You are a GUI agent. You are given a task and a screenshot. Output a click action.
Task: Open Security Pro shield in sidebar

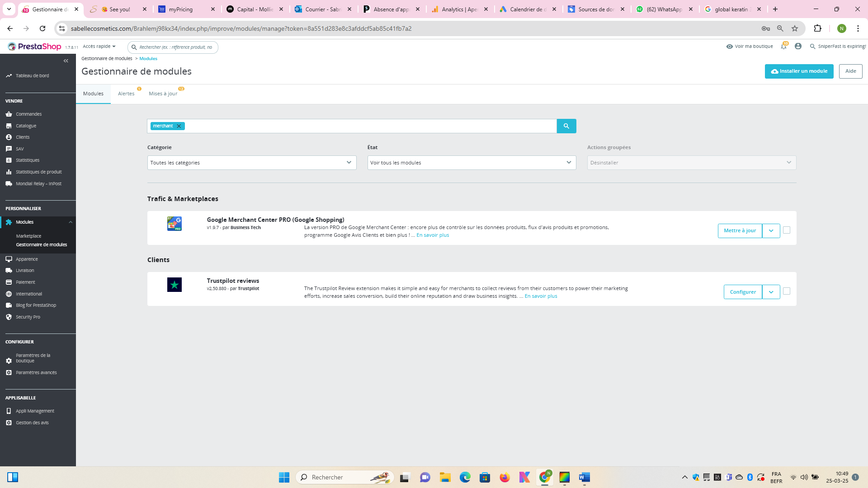(9, 317)
